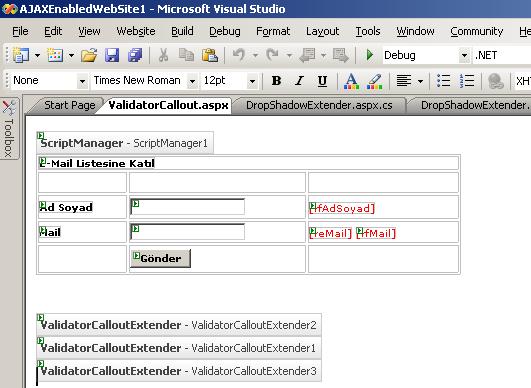This screenshot has width=531, height=388.
Task: Open the block format None dropdown
Action: 82,81
